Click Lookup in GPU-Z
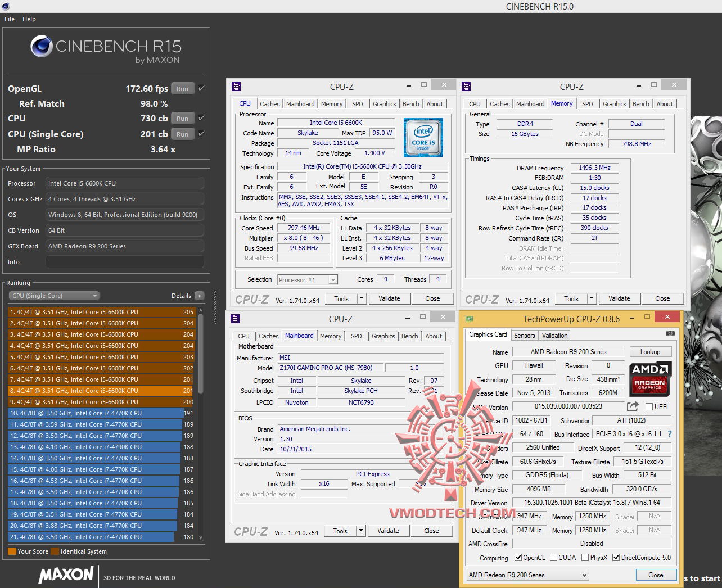 tap(650, 352)
